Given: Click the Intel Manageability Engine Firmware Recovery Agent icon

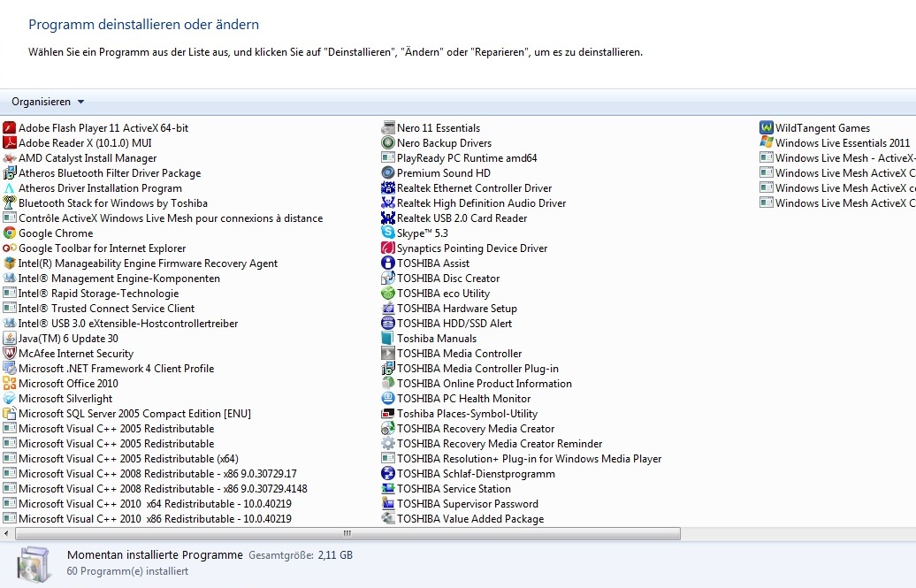Looking at the screenshot, I should [10, 263].
